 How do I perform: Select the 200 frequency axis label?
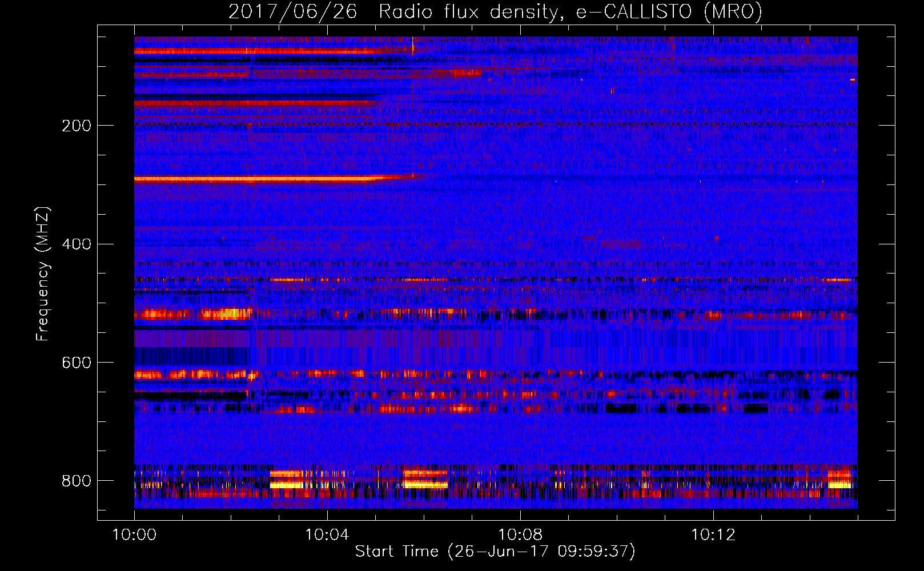coord(77,126)
